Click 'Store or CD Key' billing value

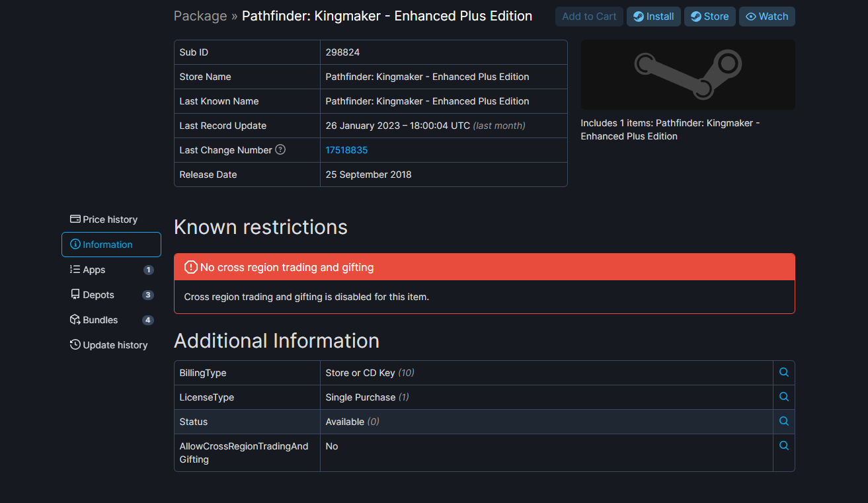coord(360,373)
